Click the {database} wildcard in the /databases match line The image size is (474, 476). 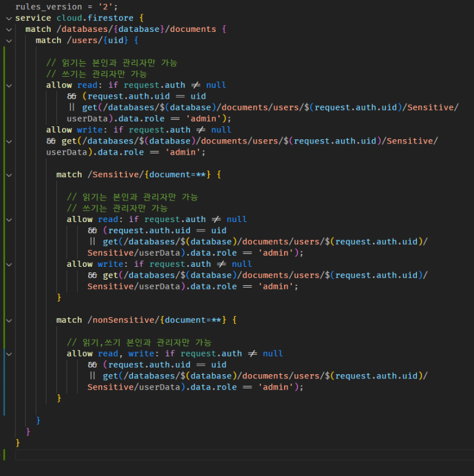click(139, 29)
